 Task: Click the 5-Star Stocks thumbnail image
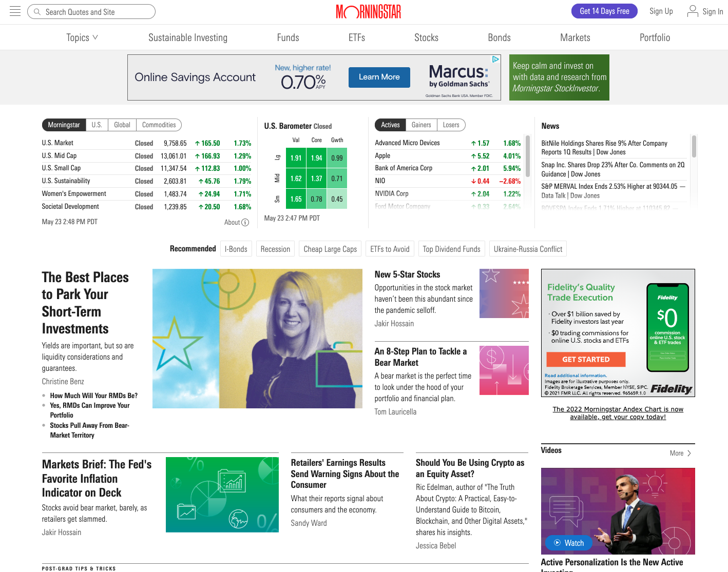[504, 293]
